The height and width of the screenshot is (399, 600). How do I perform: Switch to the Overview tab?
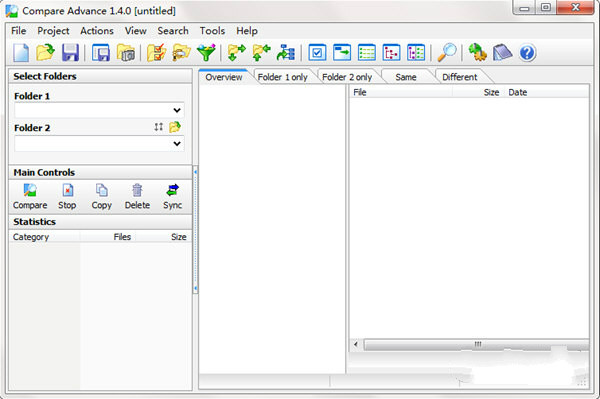(224, 77)
